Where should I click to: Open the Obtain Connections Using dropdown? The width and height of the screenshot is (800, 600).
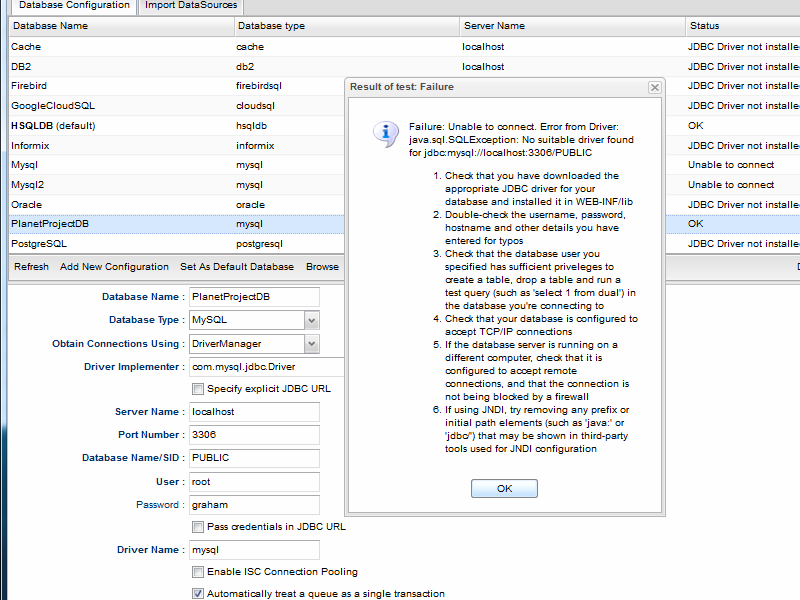pyautogui.click(x=311, y=344)
